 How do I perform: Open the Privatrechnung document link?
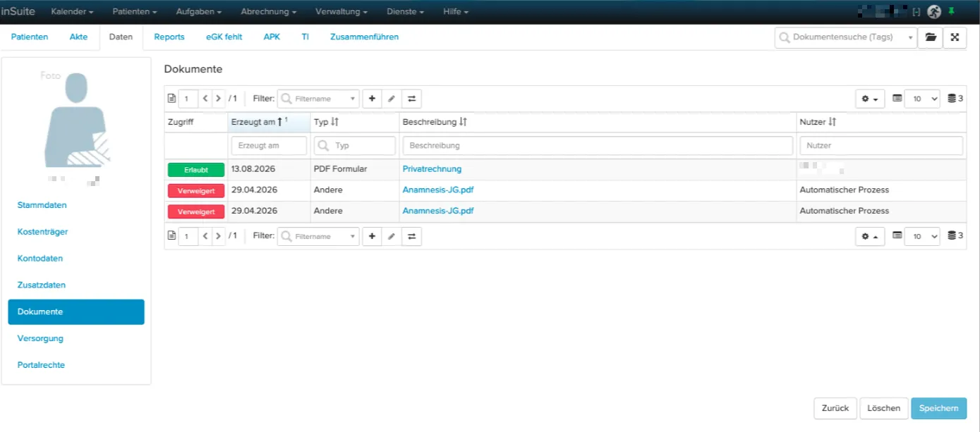click(432, 169)
